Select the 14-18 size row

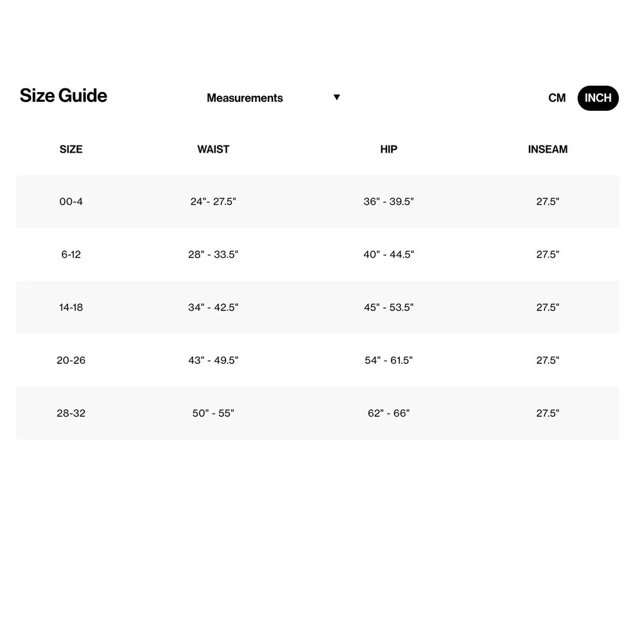(x=317, y=307)
